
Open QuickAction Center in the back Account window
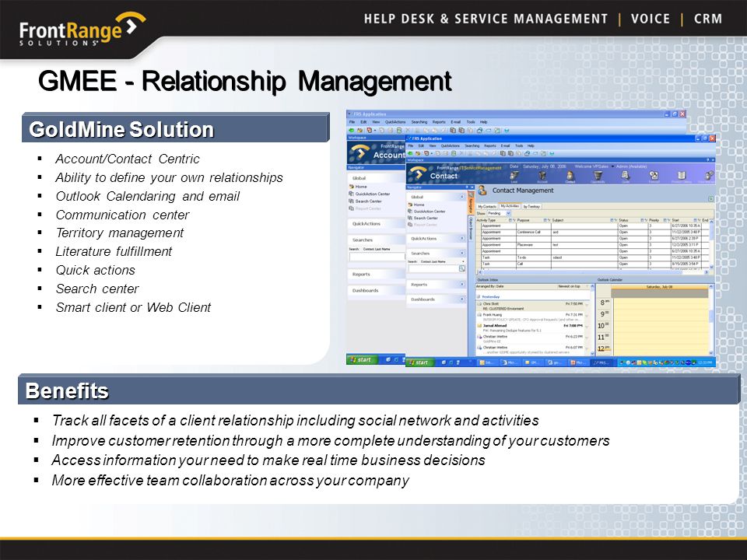coord(370,194)
